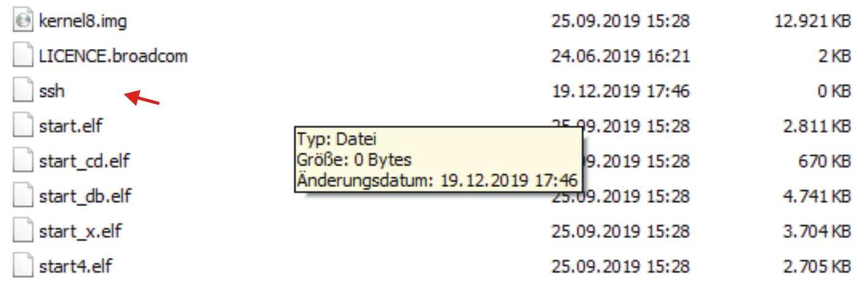The width and height of the screenshot is (868, 287).
Task: Select the LICENCE.broadcom file name
Action: (113, 56)
